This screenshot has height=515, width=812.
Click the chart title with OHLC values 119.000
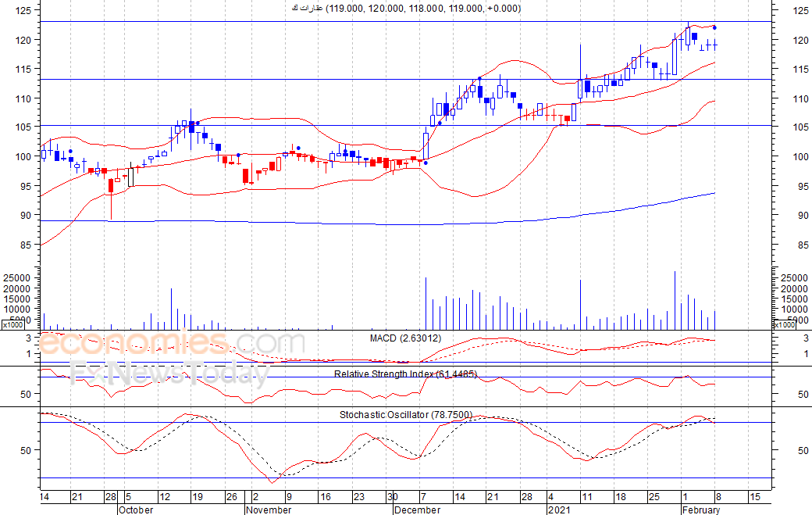407,9
